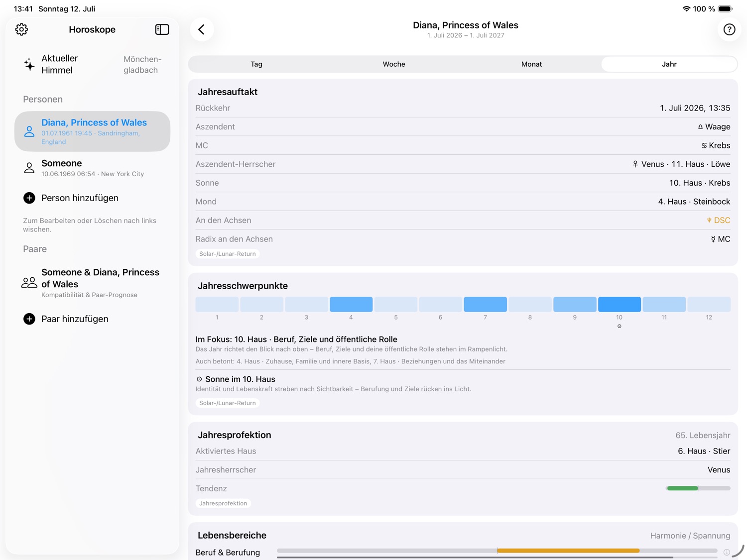Select house 4 bar in Jahresschwerpunkte
747x560 pixels.
tap(351, 304)
